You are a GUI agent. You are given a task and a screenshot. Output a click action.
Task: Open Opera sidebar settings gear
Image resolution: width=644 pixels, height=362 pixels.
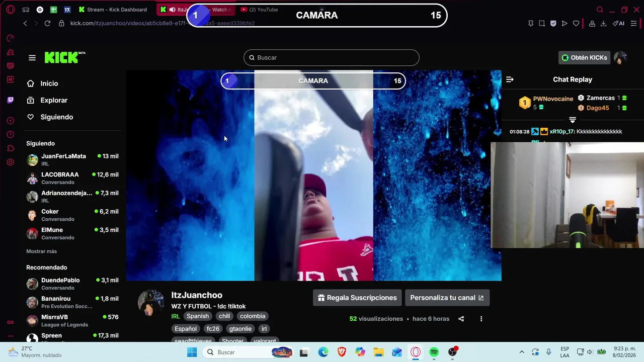pyautogui.click(x=11, y=162)
